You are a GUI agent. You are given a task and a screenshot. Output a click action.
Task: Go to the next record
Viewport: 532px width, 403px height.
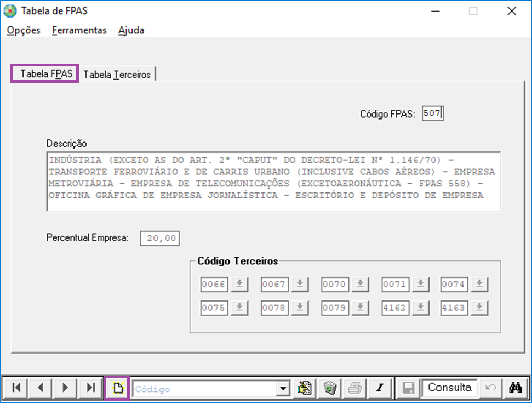coord(65,388)
